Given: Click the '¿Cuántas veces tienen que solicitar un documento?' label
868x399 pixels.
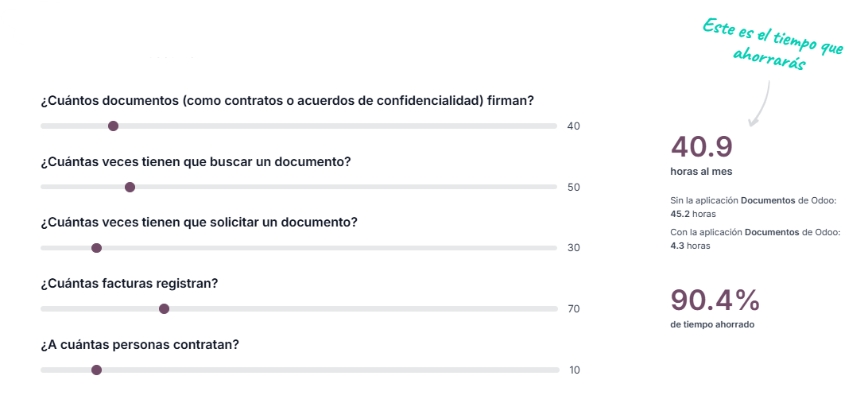Looking at the screenshot, I should click(199, 222).
